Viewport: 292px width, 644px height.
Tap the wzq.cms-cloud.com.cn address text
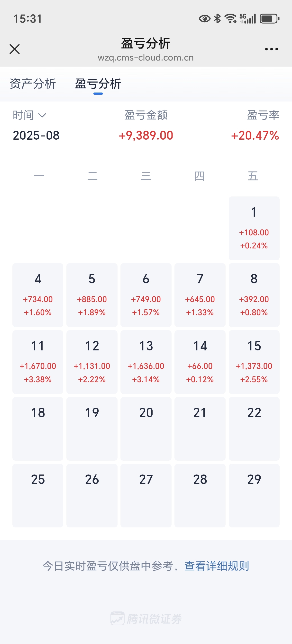[146, 58]
